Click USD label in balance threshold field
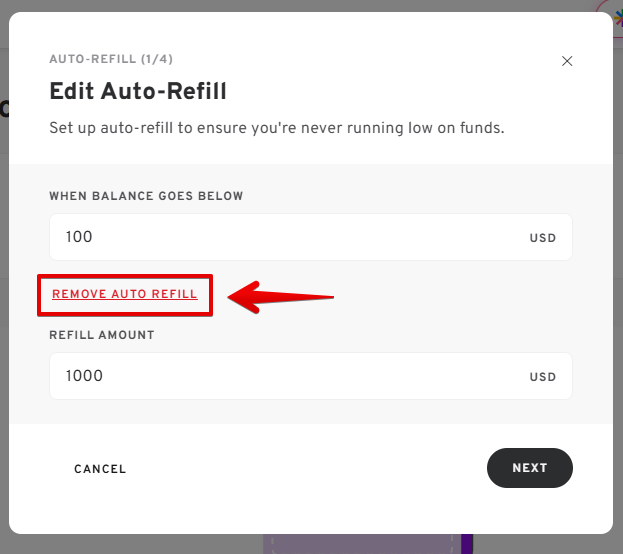 coord(542,238)
